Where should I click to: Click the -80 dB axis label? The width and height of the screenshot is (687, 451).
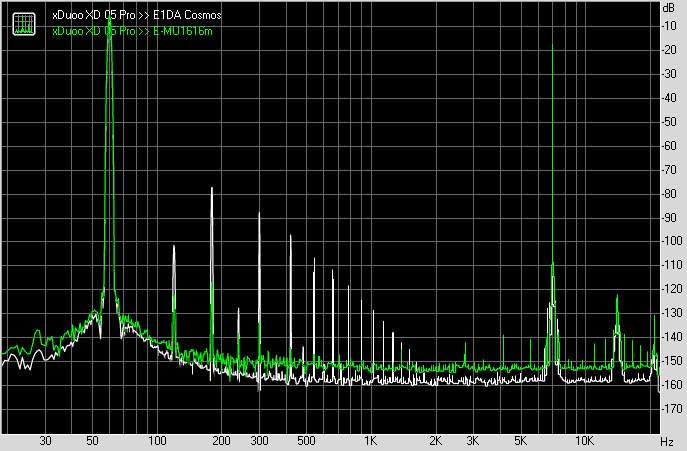(x=668, y=193)
